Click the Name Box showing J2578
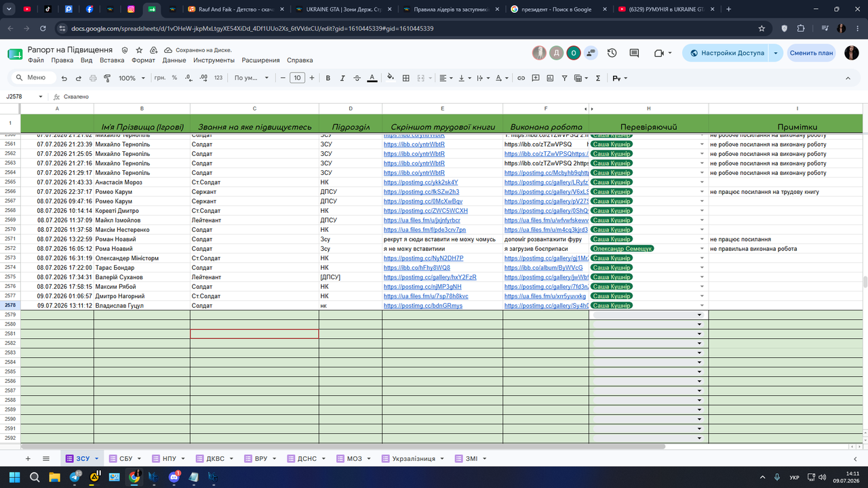The width and height of the screenshot is (868, 488). click(x=24, y=97)
